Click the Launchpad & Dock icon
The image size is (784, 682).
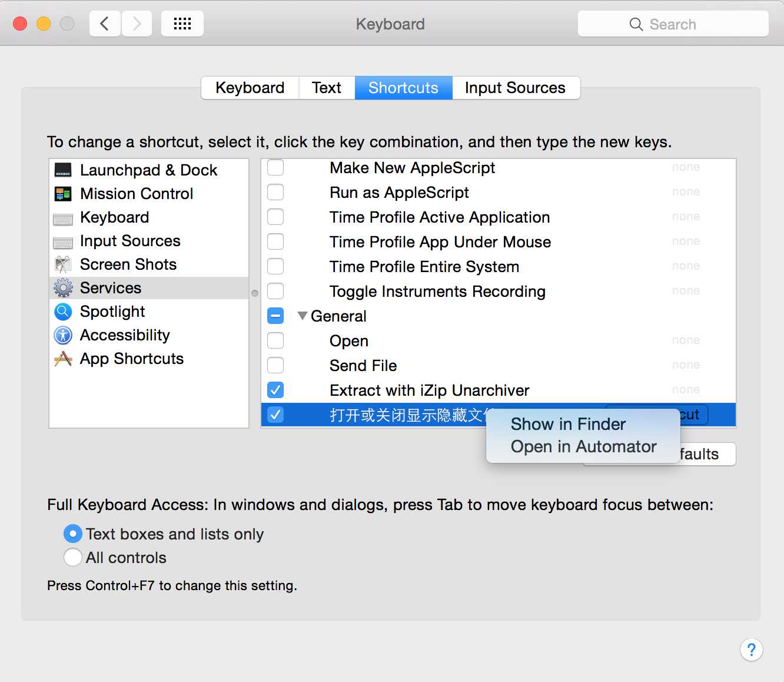pos(63,170)
